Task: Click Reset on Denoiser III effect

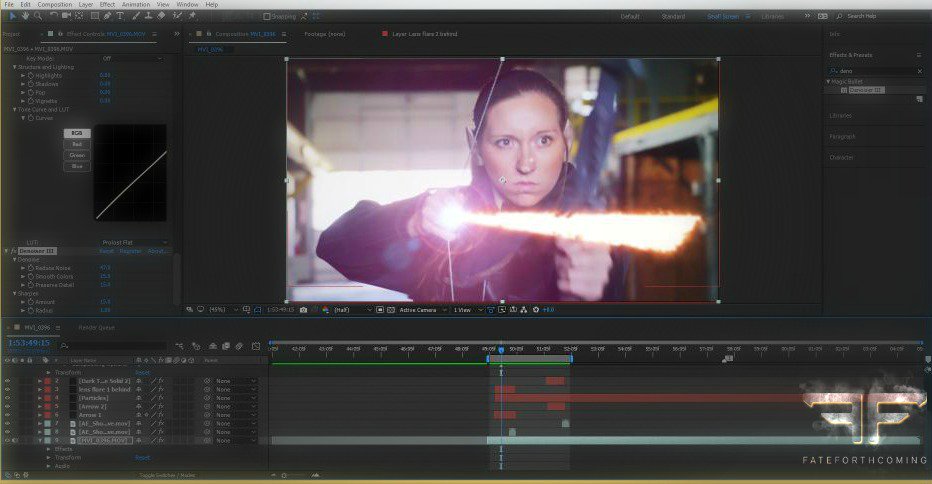Action: [106, 252]
